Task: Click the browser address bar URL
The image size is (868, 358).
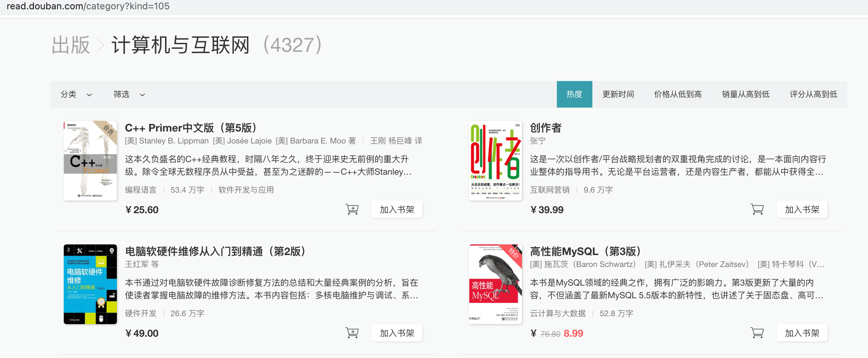Action: (x=88, y=6)
